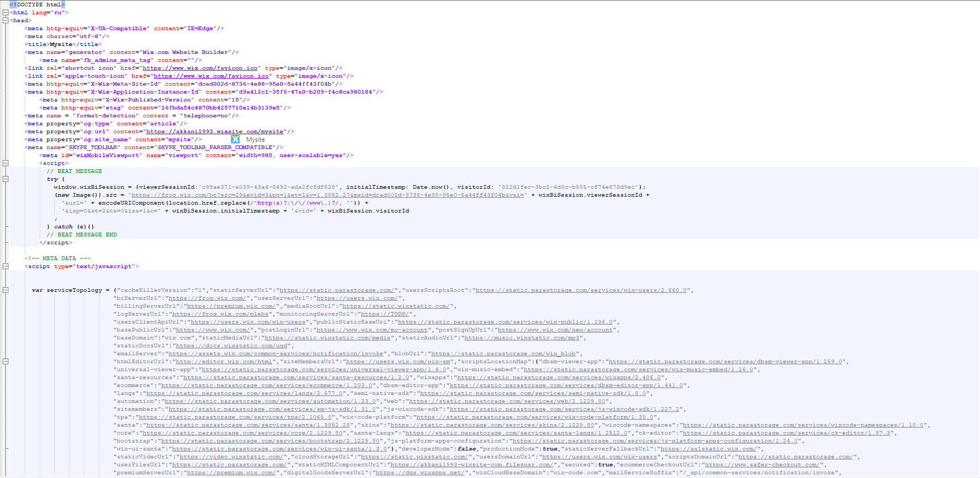Collapse the serviceTopology variable fold marker
The image size is (980, 478).
(5, 290)
